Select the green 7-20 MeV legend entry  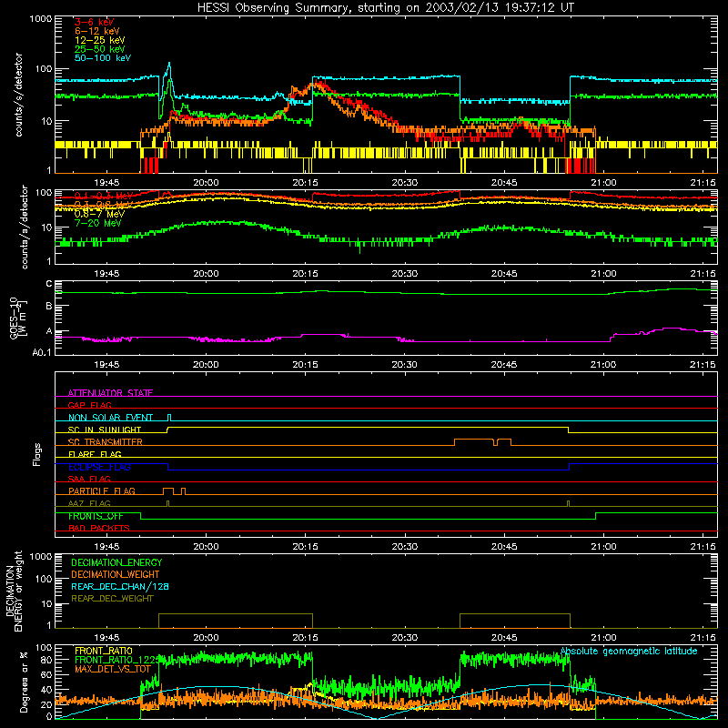[98, 223]
